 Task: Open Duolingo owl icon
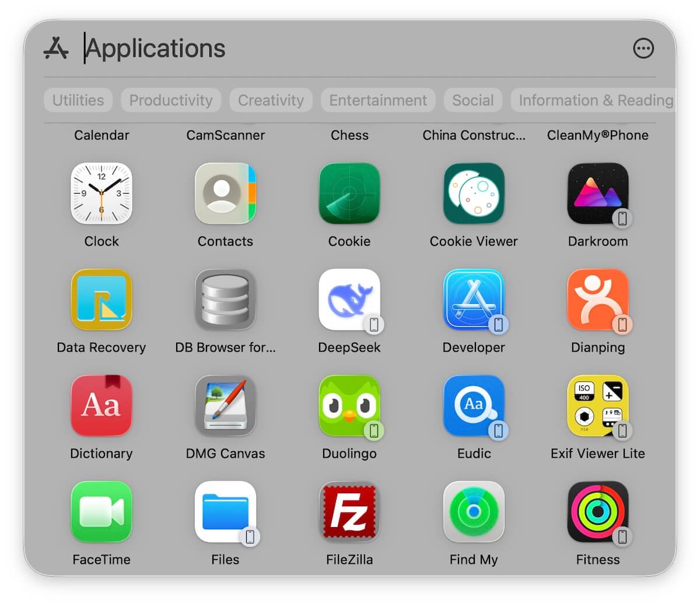pos(349,406)
